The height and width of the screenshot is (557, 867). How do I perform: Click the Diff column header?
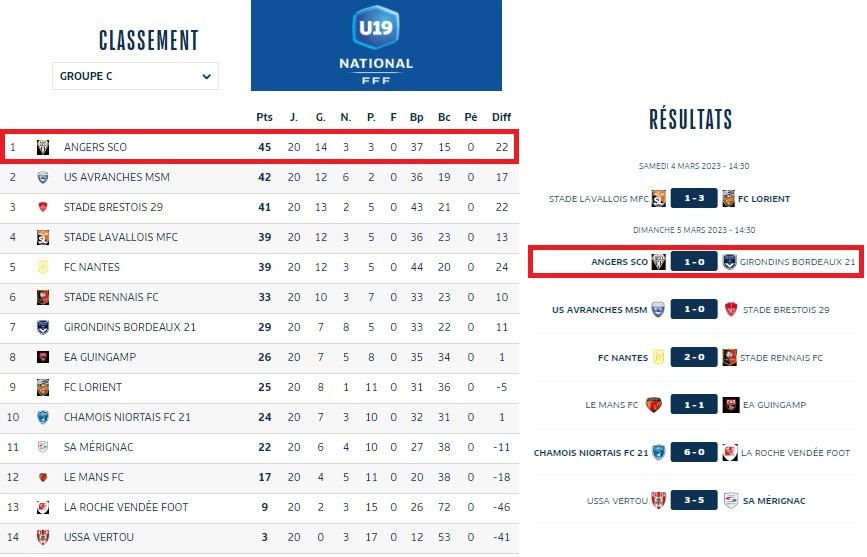pos(501,117)
